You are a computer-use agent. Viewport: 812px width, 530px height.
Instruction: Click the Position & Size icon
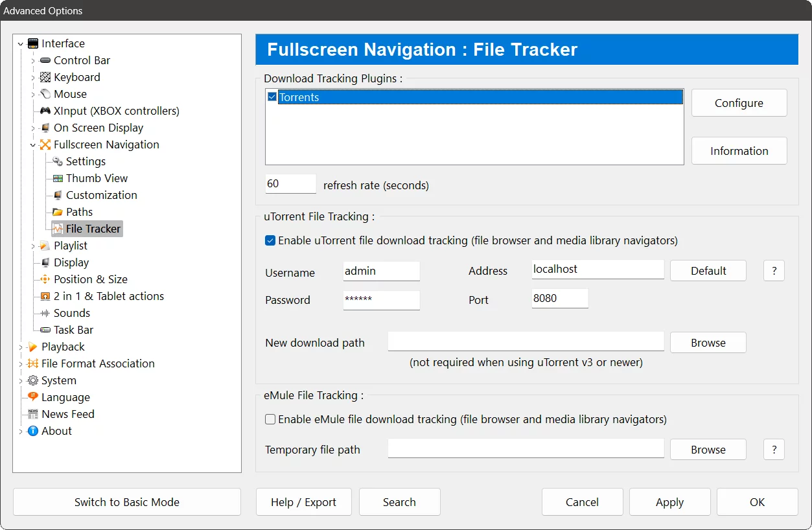(45, 279)
